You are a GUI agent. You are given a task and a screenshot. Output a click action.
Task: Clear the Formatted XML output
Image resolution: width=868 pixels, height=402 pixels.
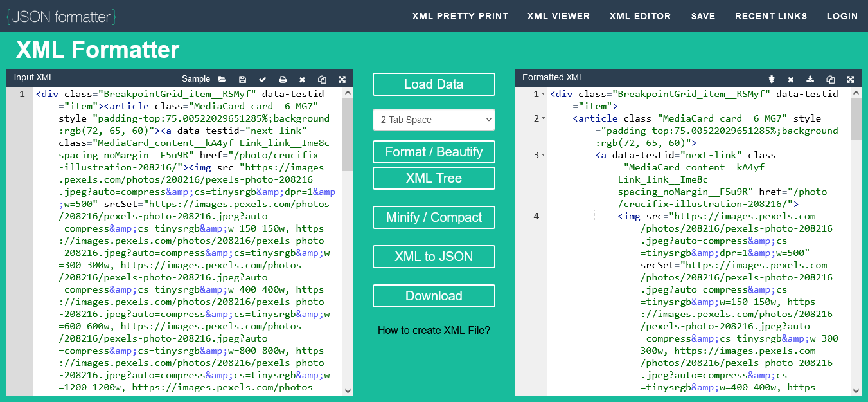tap(791, 79)
